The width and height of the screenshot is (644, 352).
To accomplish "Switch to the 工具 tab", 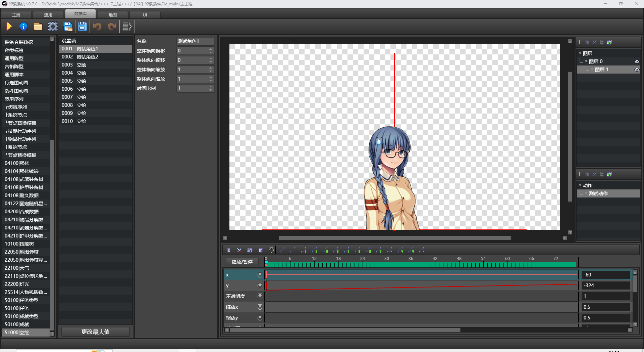I will coord(16,15).
